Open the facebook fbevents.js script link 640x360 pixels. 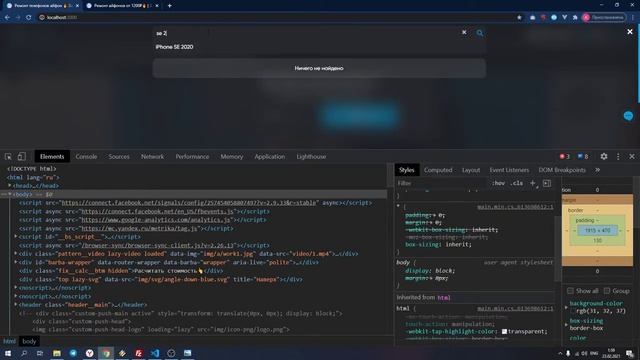tap(158, 211)
